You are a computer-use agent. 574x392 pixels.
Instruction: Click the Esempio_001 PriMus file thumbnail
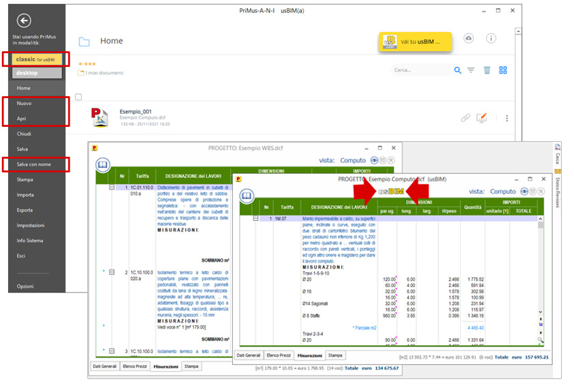(100, 117)
